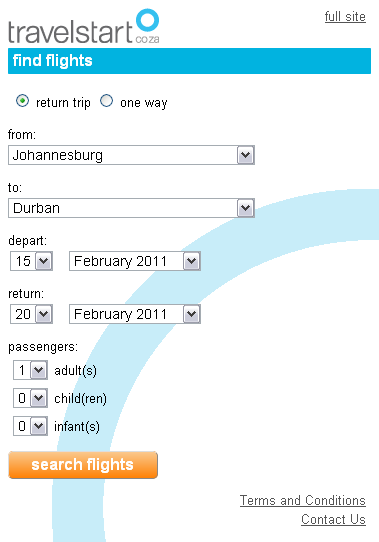Click the find flights header bar
This screenshot has width=379, height=542.
tap(190, 61)
